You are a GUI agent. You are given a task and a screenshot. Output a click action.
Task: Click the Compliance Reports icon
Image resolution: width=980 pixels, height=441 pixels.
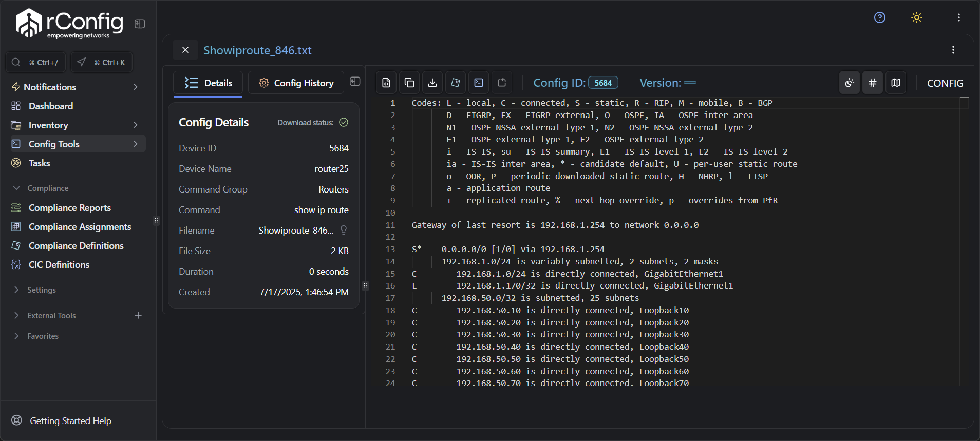(x=16, y=207)
